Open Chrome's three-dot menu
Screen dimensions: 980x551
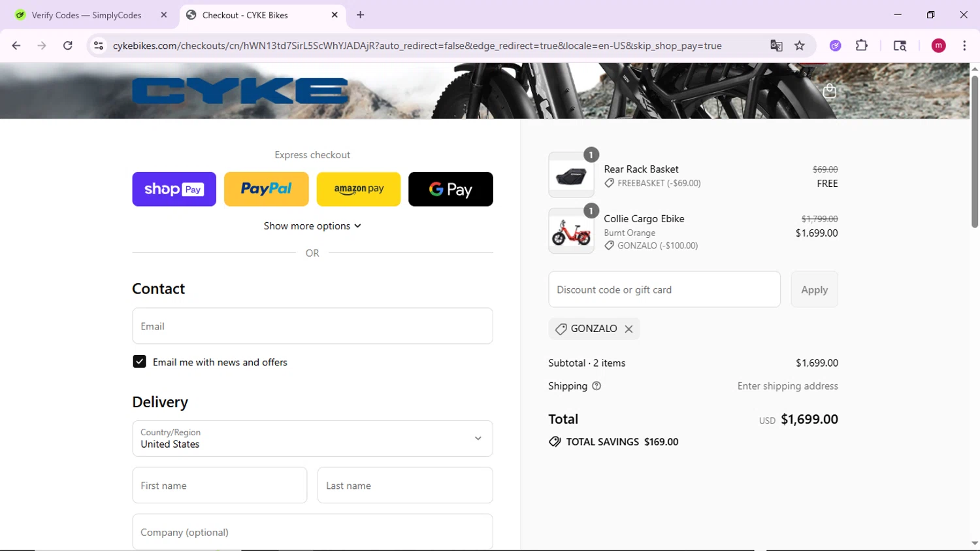point(964,46)
